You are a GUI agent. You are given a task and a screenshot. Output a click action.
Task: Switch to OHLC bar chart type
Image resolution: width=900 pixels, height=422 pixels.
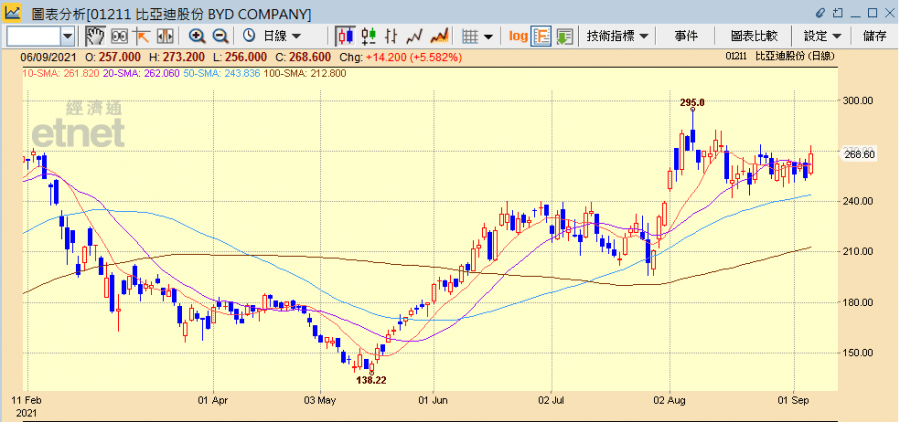(389, 36)
